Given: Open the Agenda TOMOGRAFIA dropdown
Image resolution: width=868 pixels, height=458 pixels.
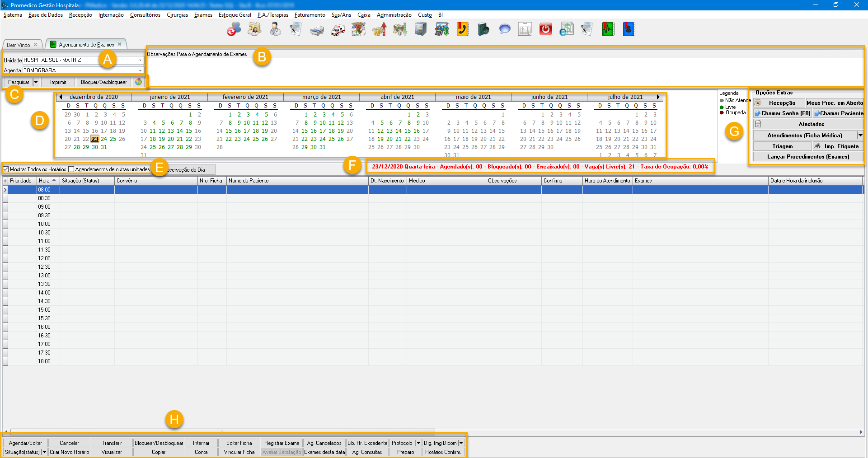Looking at the screenshot, I should tap(140, 70).
